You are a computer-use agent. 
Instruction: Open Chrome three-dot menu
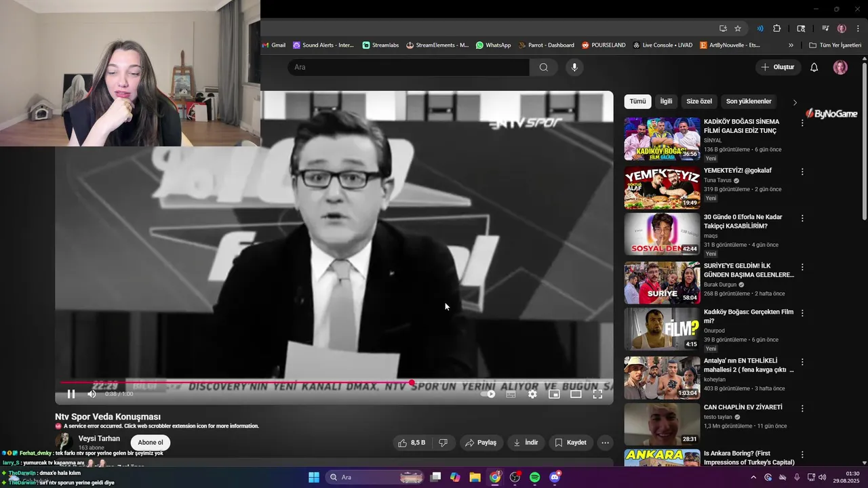click(858, 28)
